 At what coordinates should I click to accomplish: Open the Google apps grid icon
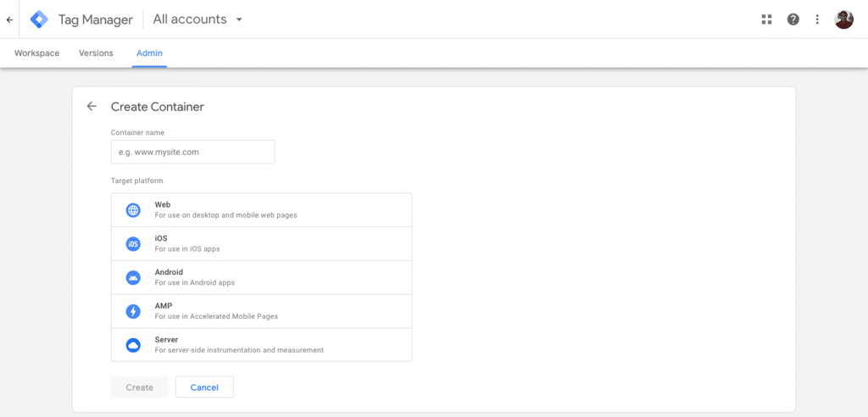(766, 19)
